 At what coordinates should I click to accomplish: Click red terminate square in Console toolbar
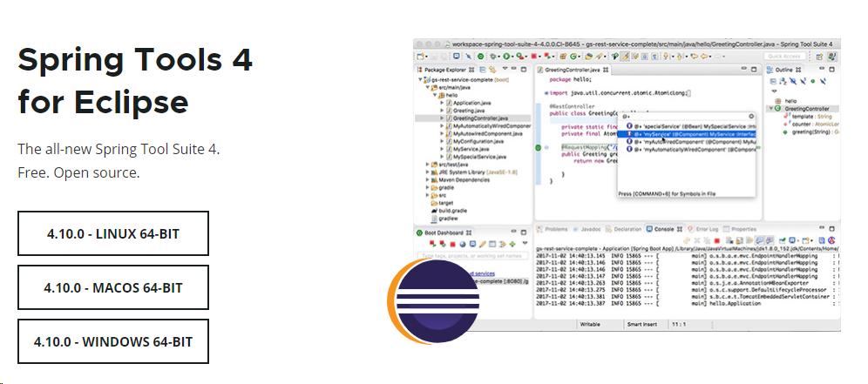[x=717, y=240]
